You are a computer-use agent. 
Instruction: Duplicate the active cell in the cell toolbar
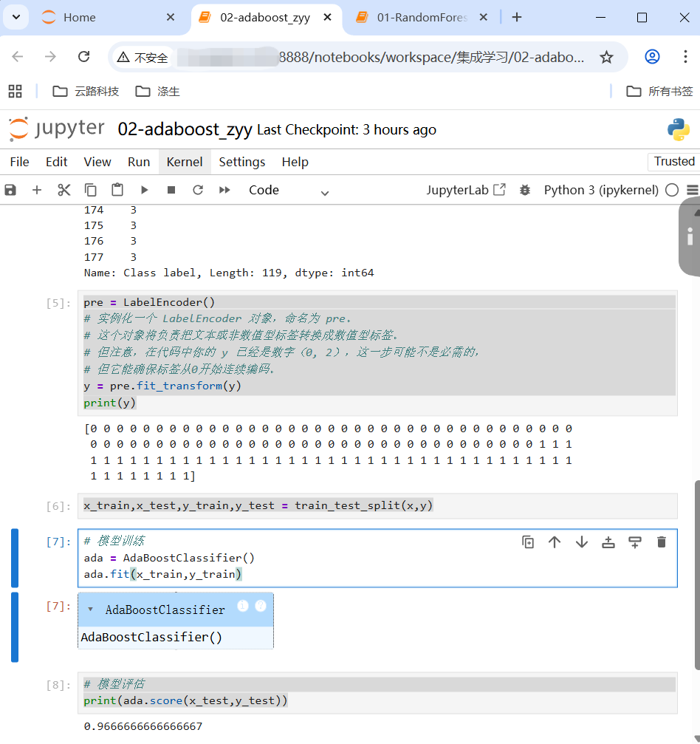[528, 542]
